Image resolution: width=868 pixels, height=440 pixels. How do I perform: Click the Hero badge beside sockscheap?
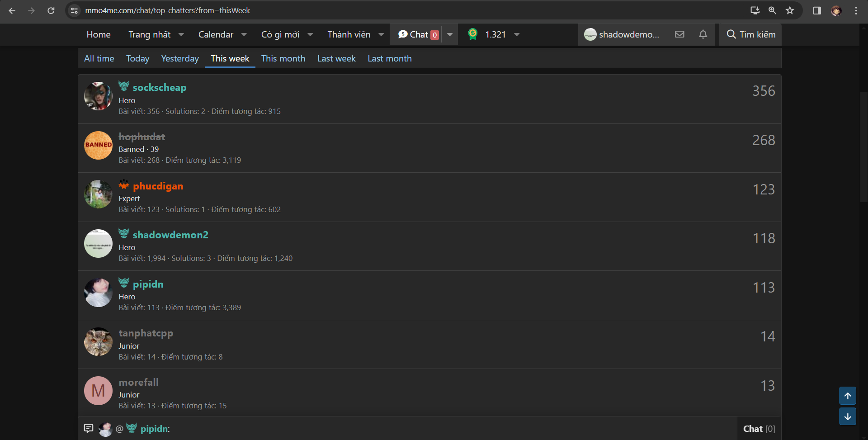(124, 86)
